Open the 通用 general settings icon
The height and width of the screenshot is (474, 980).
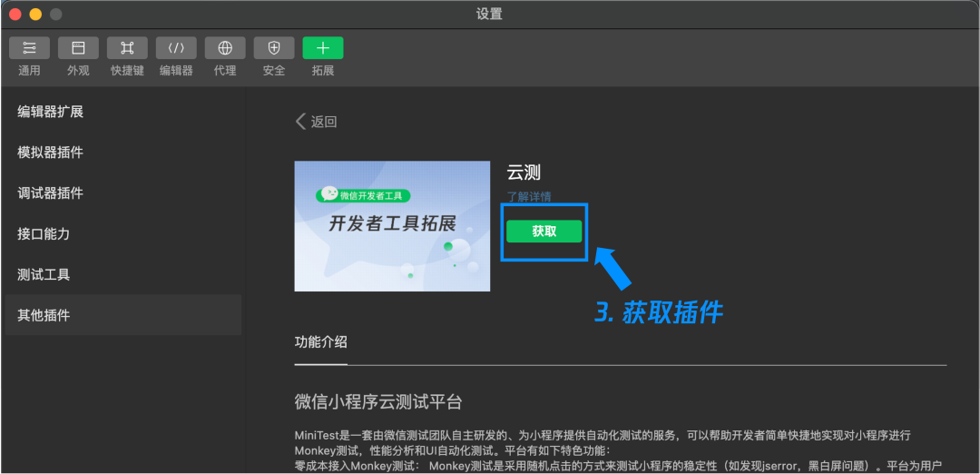(29, 48)
